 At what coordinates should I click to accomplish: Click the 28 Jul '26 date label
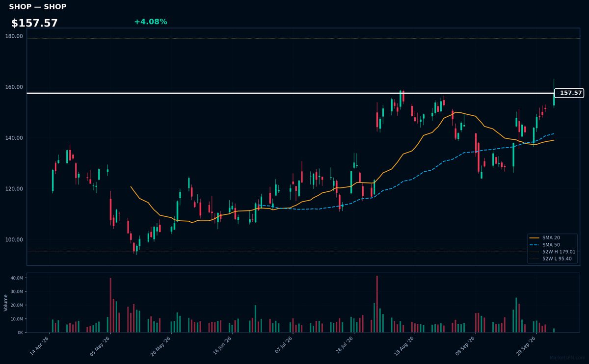pyautogui.click(x=345, y=345)
